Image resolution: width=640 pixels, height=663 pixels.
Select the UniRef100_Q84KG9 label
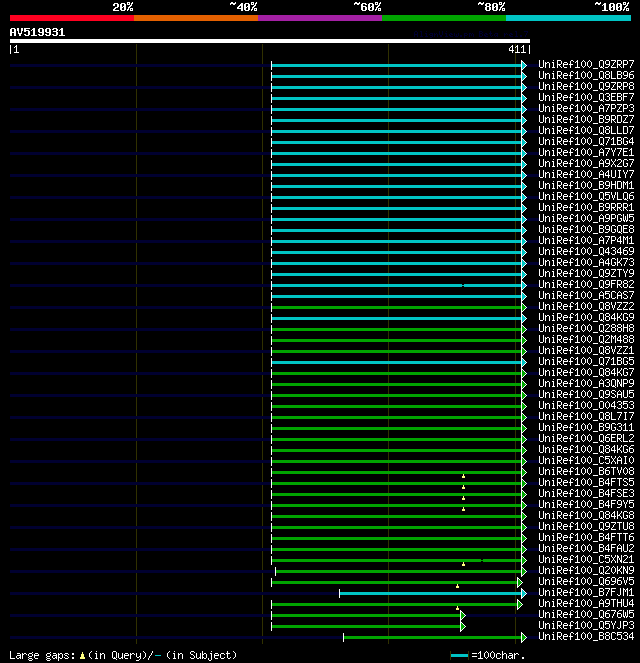[586, 317]
